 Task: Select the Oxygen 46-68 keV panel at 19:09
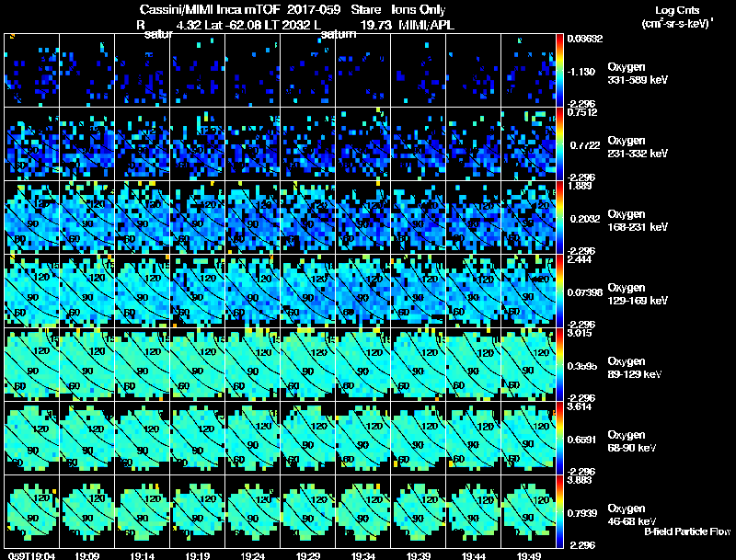tap(86, 511)
